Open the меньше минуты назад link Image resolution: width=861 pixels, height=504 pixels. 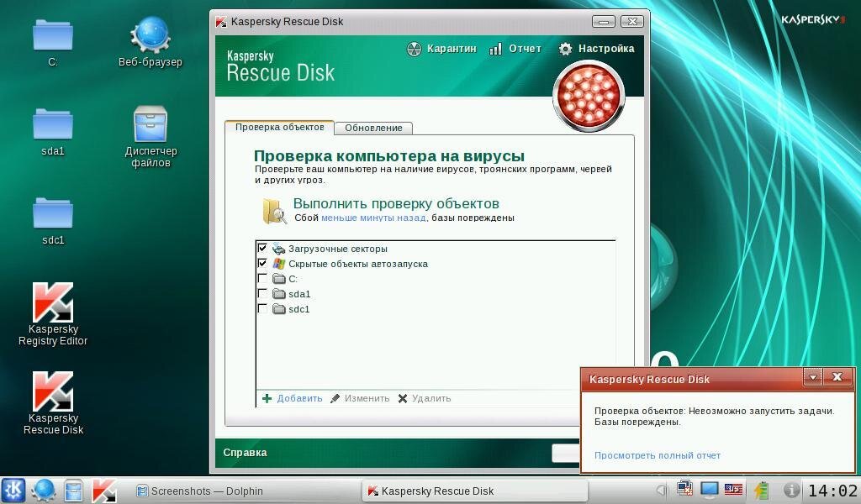(373, 218)
